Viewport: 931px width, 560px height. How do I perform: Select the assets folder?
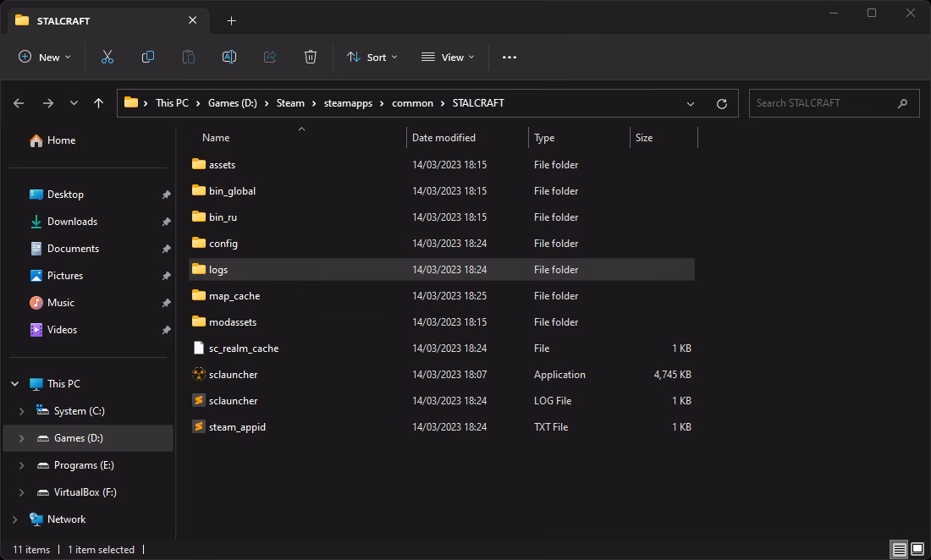pos(442,165)
